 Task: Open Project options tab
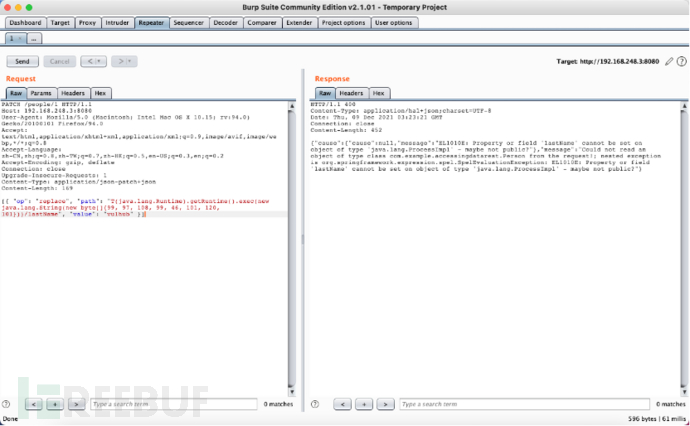coord(343,23)
